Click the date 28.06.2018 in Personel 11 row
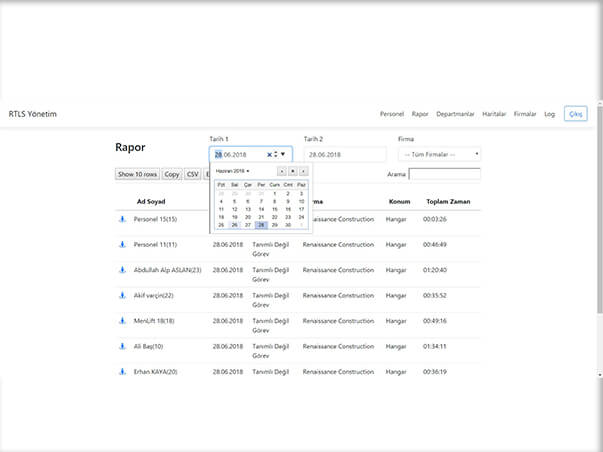The image size is (603, 452). click(x=228, y=245)
